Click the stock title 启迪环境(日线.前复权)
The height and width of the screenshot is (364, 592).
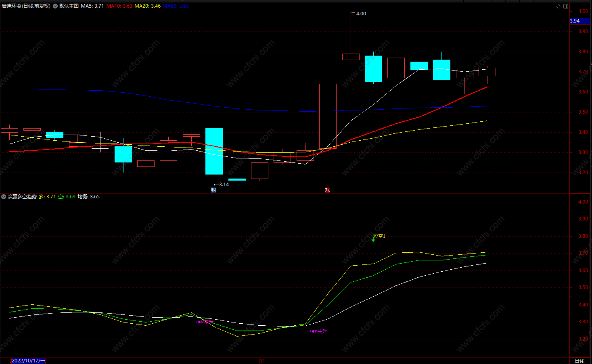click(26, 6)
